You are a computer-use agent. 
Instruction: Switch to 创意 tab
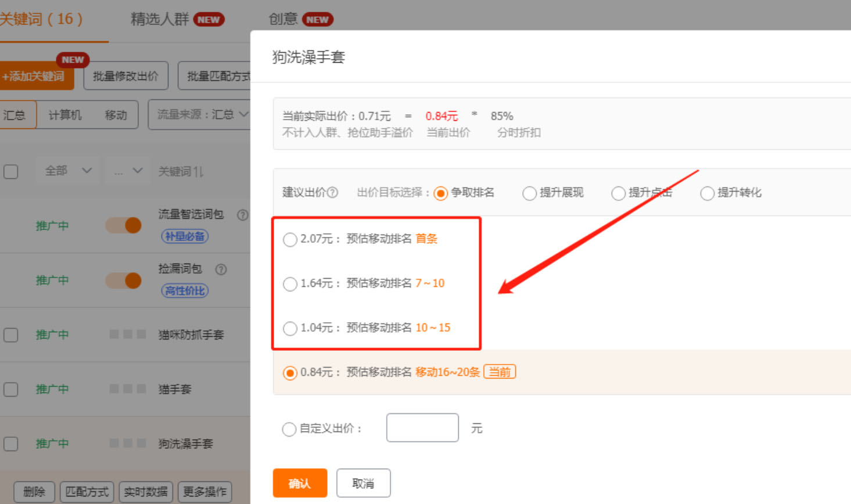pos(283,19)
